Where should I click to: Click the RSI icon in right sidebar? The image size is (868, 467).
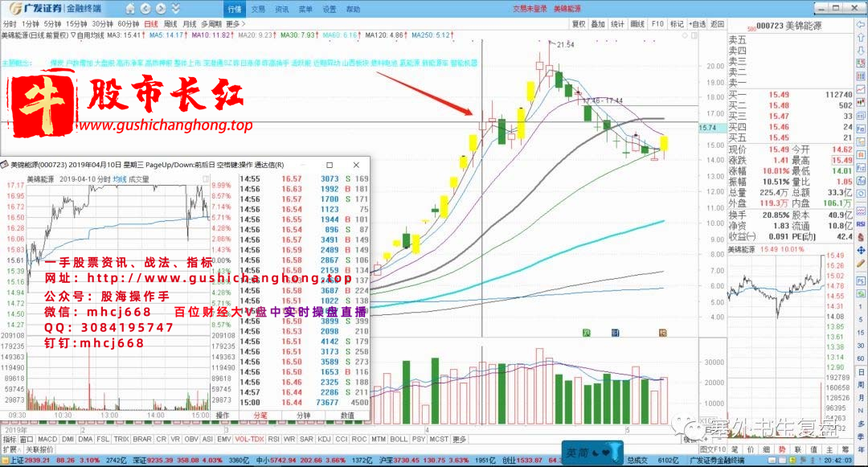coord(861,224)
